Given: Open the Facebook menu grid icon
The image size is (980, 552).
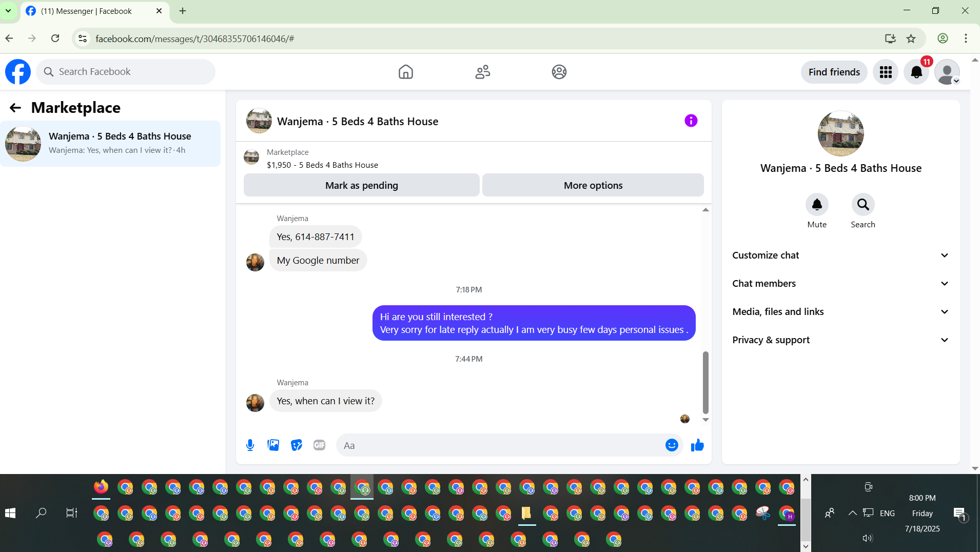Looking at the screenshot, I should (886, 72).
